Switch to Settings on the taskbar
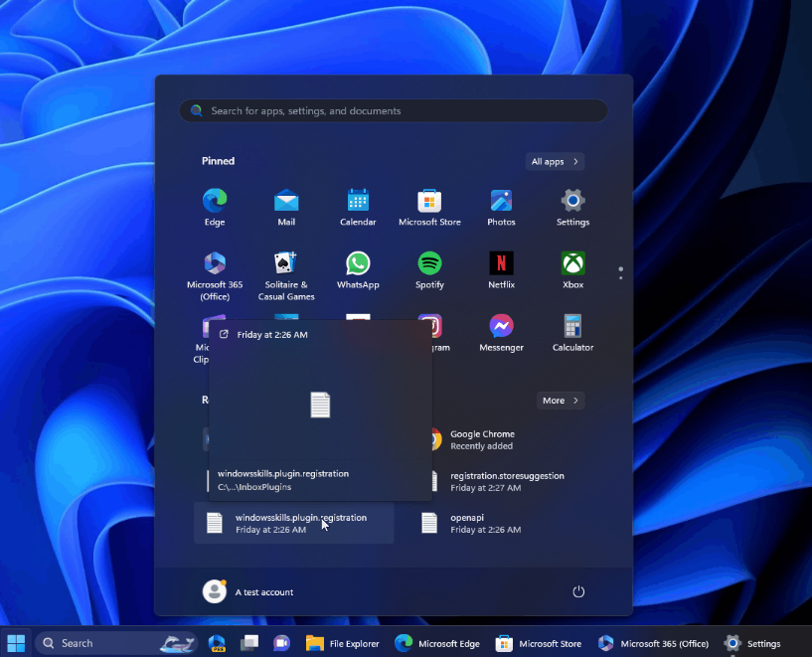This screenshot has height=657, width=812. 752,643
